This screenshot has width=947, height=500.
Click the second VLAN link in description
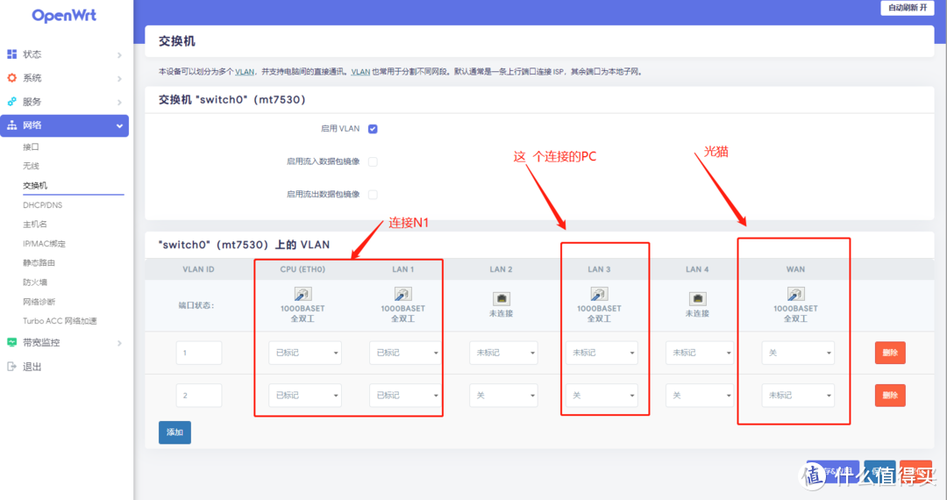[x=361, y=72]
